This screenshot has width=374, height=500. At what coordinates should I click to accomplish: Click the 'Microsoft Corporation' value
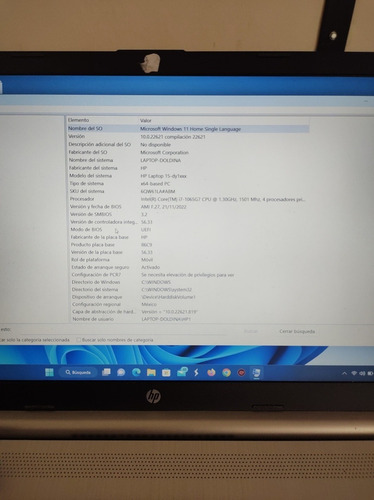tap(164, 153)
